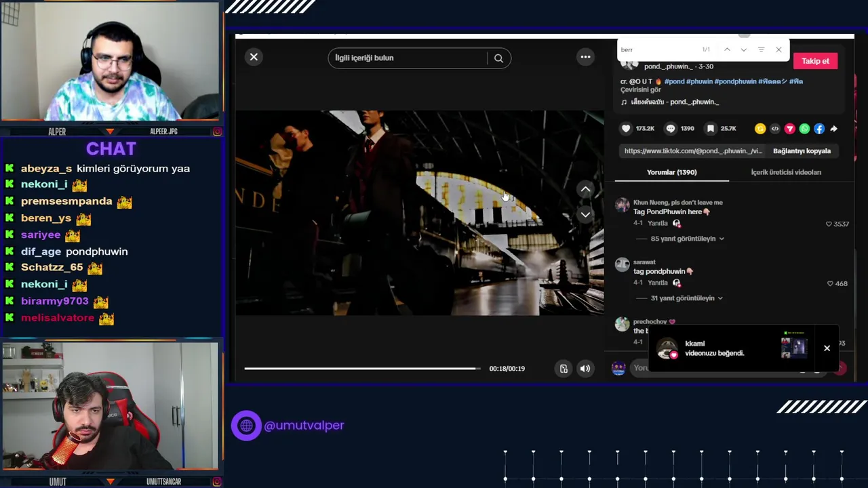Dismiss the kkami like notification
This screenshot has height=488, width=868.
tap(827, 348)
